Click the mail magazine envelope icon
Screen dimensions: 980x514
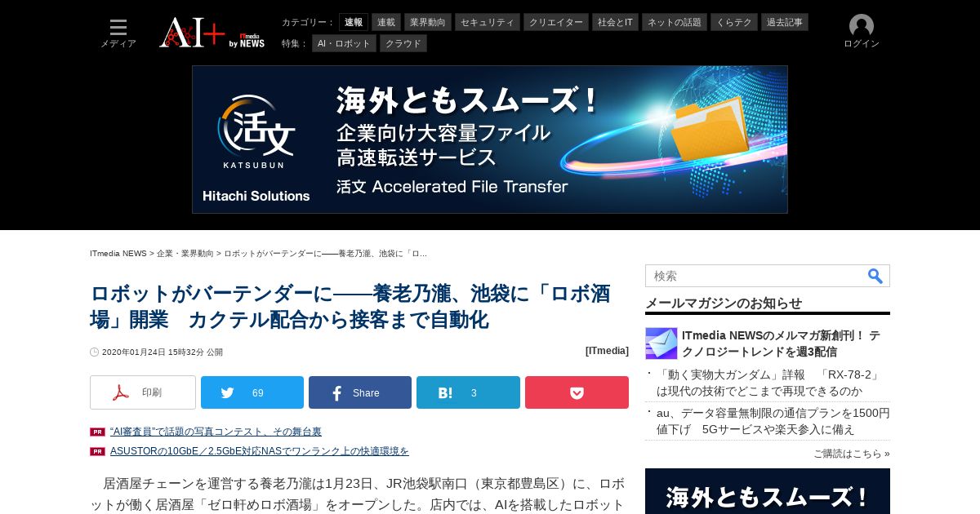pyautogui.click(x=661, y=343)
